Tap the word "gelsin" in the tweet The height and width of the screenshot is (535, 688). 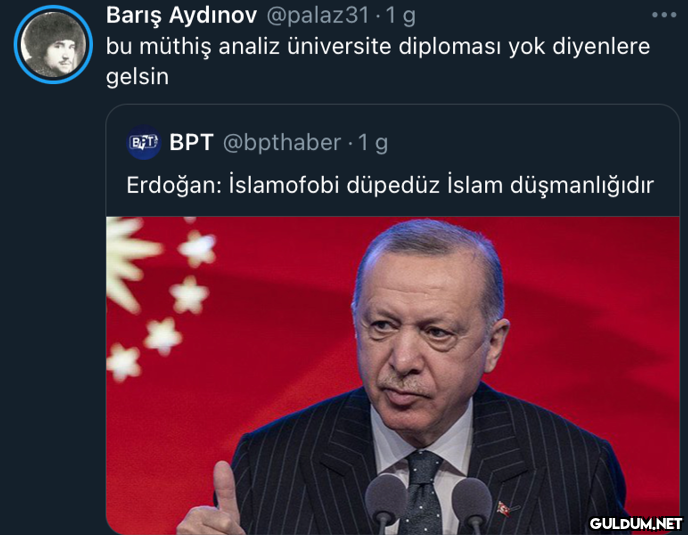pyautogui.click(x=137, y=76)
